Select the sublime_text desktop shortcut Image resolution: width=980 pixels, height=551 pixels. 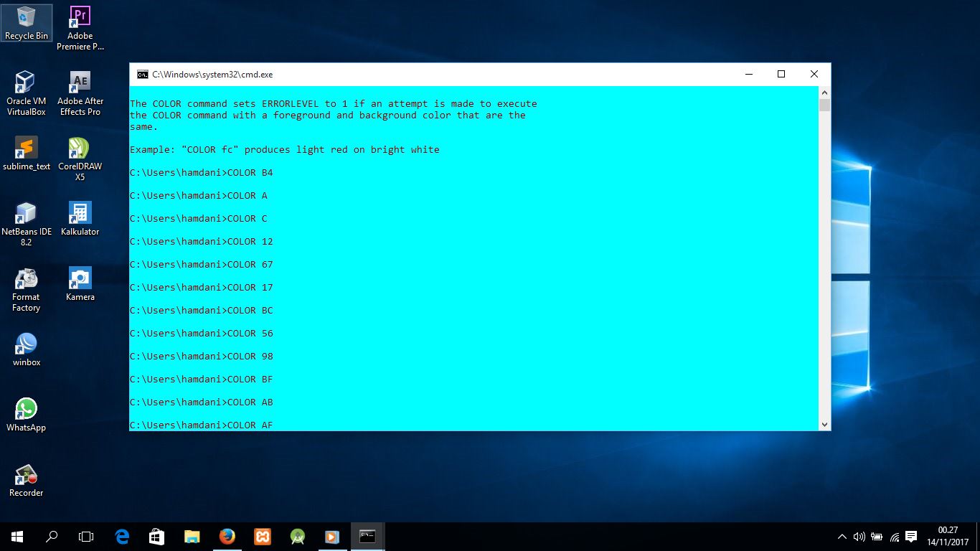tap(27, 154)
